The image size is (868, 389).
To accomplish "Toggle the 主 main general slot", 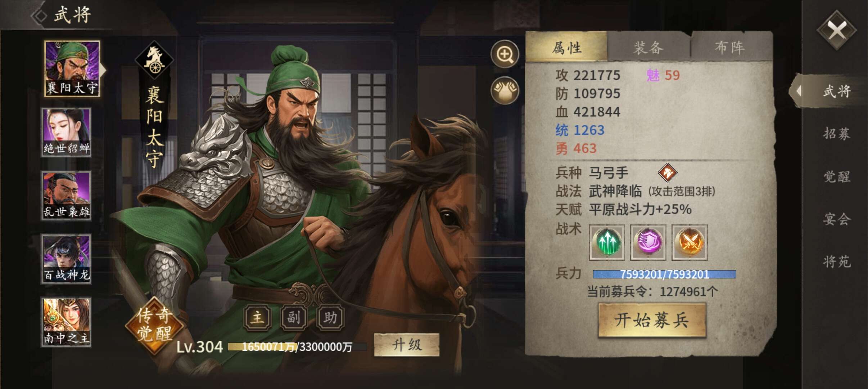I will (x=257, y=318).
